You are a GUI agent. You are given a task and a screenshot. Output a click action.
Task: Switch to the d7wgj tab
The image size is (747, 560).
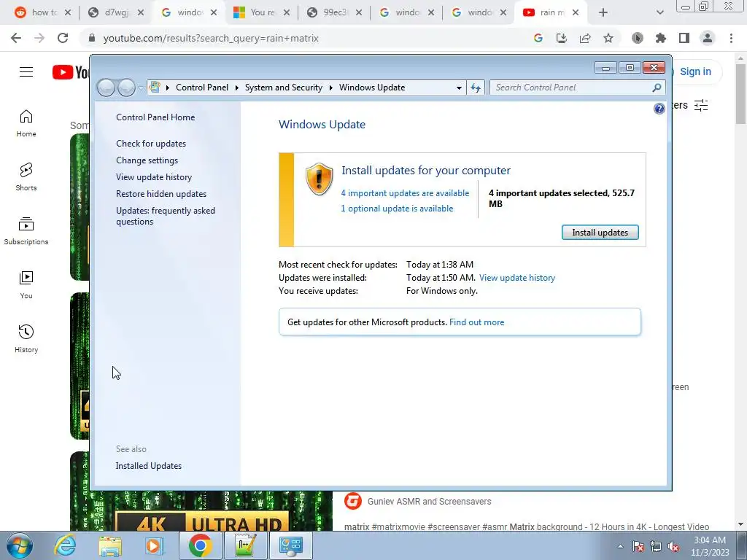pyautogui.click(x=115, y=13)
